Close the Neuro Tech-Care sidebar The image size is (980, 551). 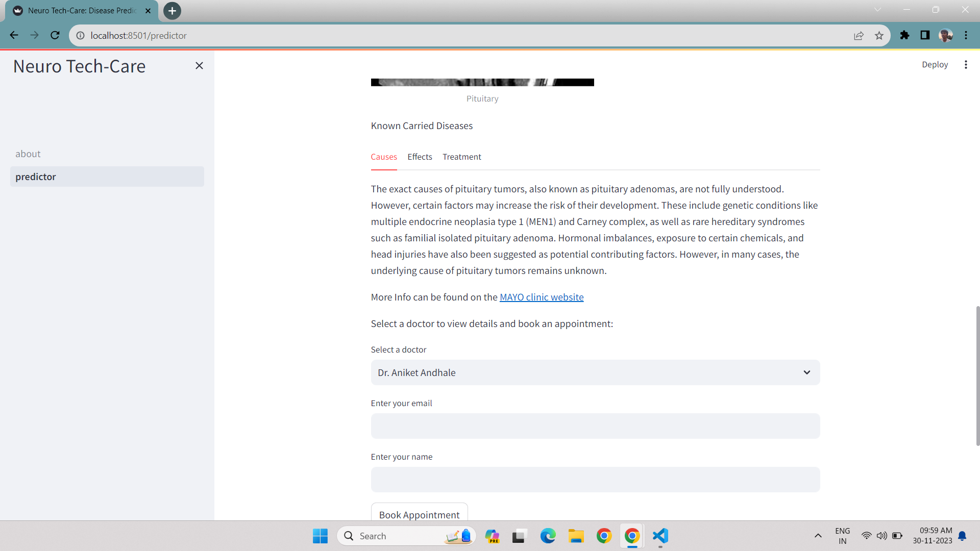coord(199,65)
